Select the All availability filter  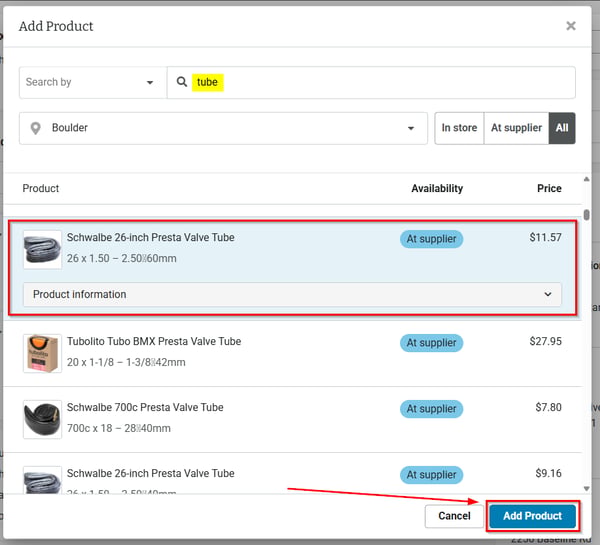pyautogui.click(x=562, y=128)
